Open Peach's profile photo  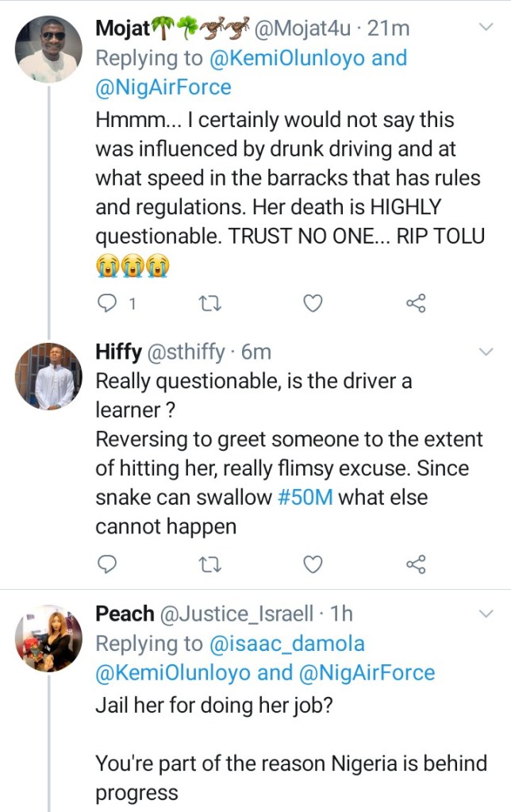point(48,637)
